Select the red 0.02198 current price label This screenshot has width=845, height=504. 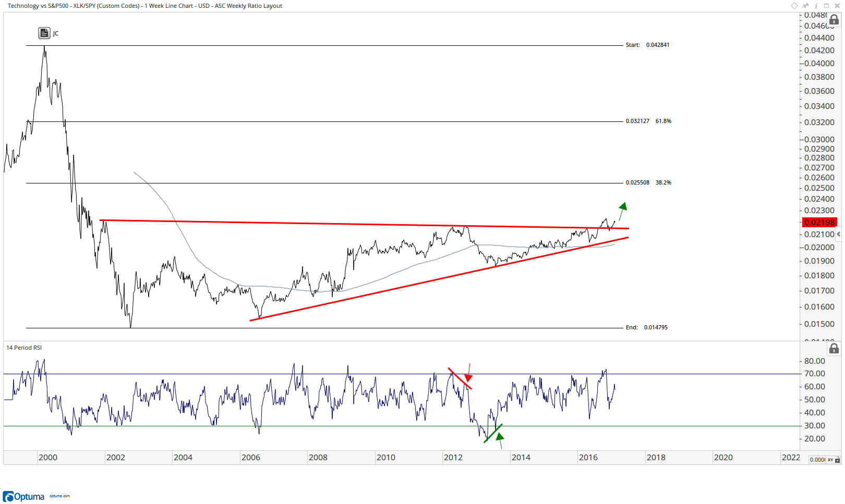click(819, 223)
